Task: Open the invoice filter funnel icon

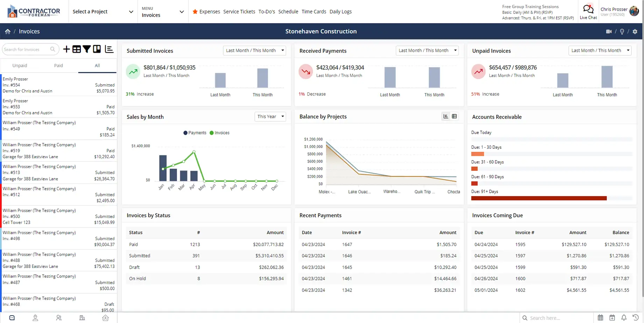Action: 87,49
